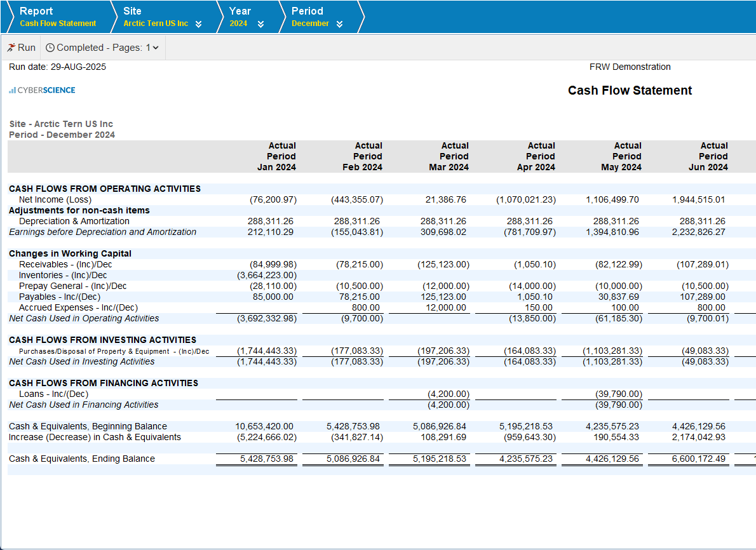Click the clock icon beside Completed
Image resolution: width=756 pixels, height=550 pixels.
click(50, 48)
